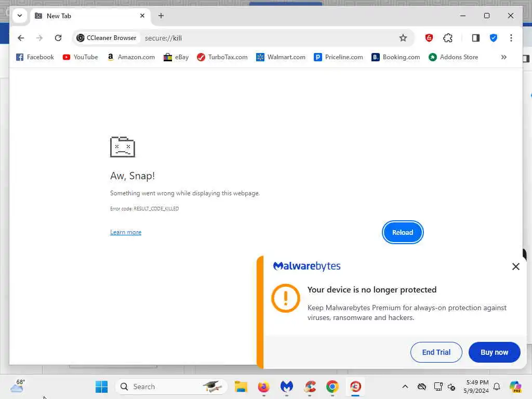Open the eBay bookmark
This screenshot has width=532, height=399.
[176, 57]
